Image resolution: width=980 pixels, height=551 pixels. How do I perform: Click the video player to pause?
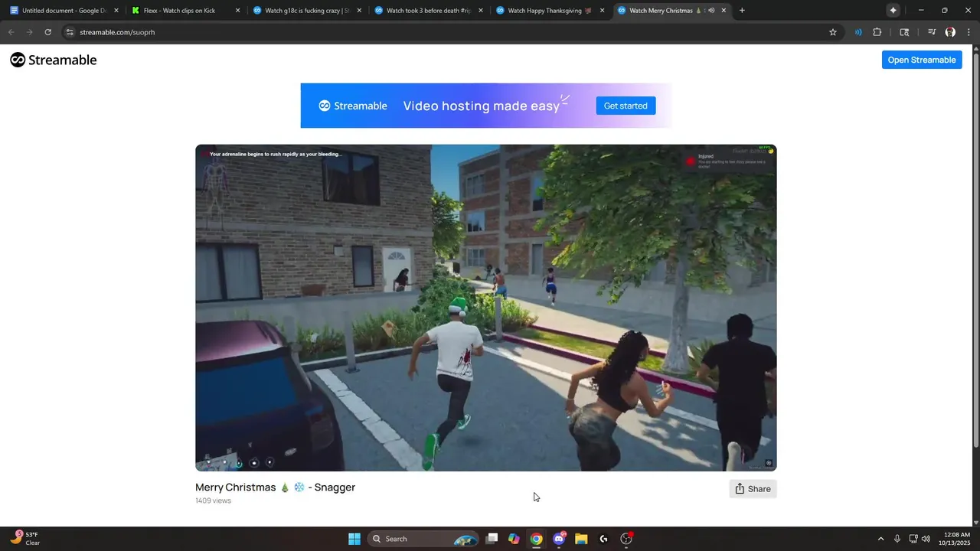click(x=486, y=308)
